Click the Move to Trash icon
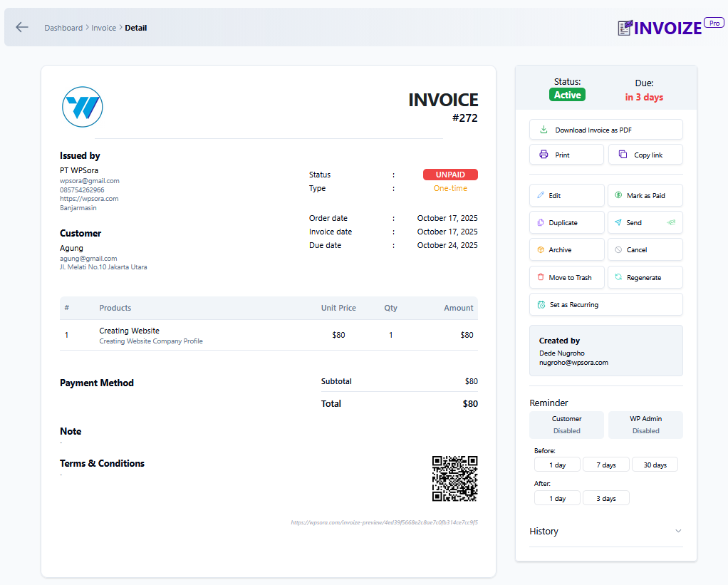Image resolution: width=728 pixels, height=585 pixels. (539, 277)
